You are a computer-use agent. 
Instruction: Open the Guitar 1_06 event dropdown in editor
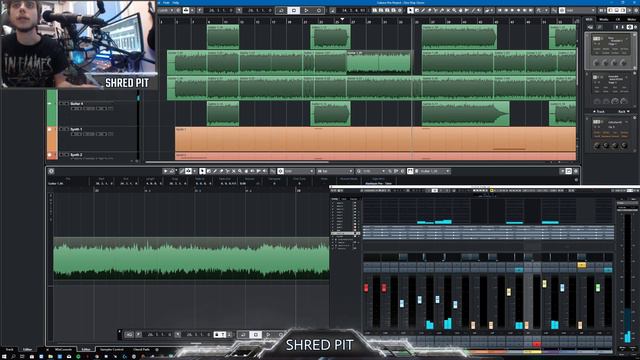[x=435, y=171]
